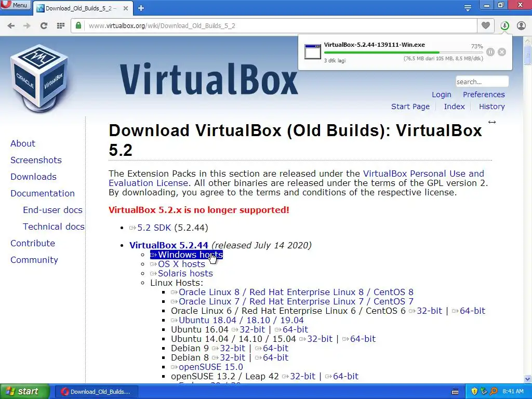This screenshot has height=399, width=532.
Task: Click the keyboard icon in taskbar
Action: point(455,392)
